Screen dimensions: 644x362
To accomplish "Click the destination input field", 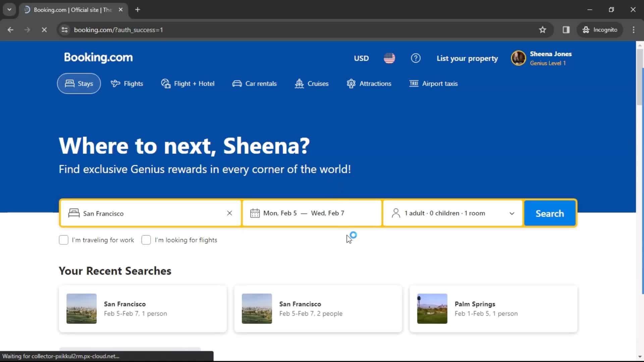I will 150,213.
